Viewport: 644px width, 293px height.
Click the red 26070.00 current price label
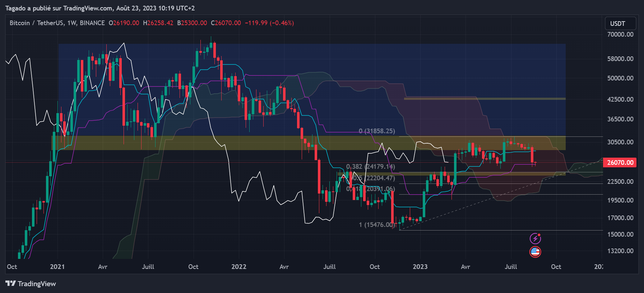pyautogui.click(x=620, y=162)
